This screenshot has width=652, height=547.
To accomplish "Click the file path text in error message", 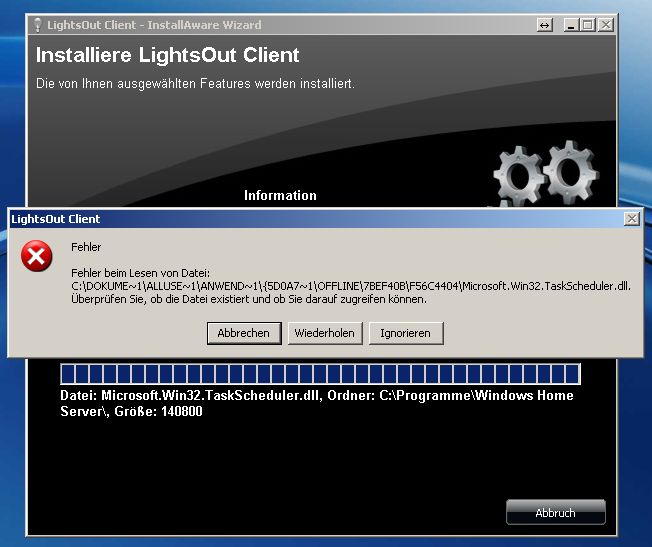I will (351, 286).
